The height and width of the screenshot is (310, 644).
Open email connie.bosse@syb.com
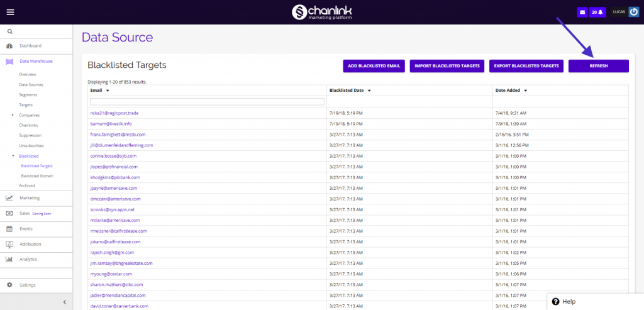[x=113, y=156]
